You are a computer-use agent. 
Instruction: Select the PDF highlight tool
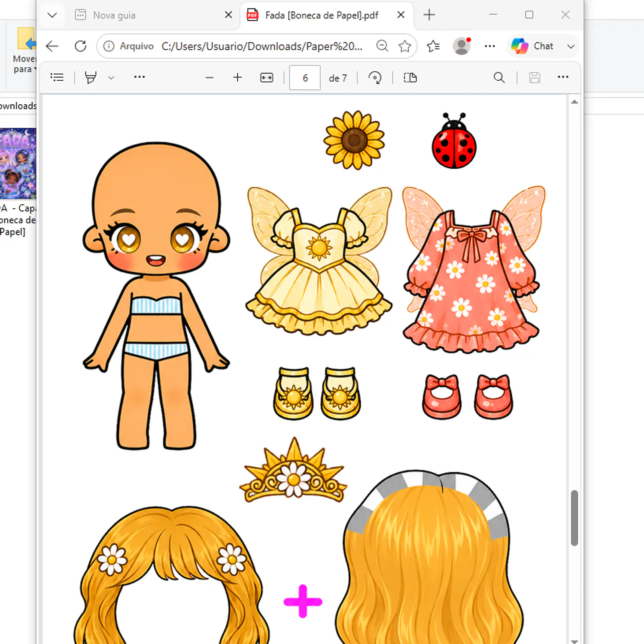click(91, 78)
